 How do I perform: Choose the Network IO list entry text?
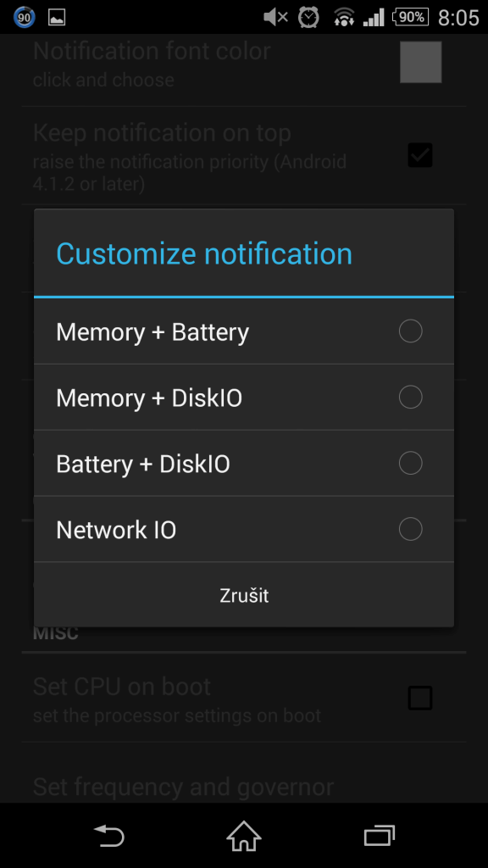[x=116, y=530]
